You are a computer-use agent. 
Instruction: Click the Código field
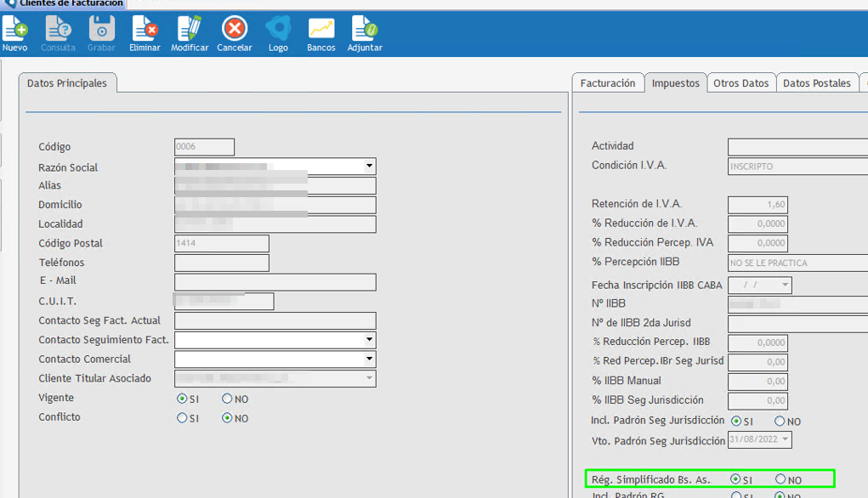click(204, 147)
